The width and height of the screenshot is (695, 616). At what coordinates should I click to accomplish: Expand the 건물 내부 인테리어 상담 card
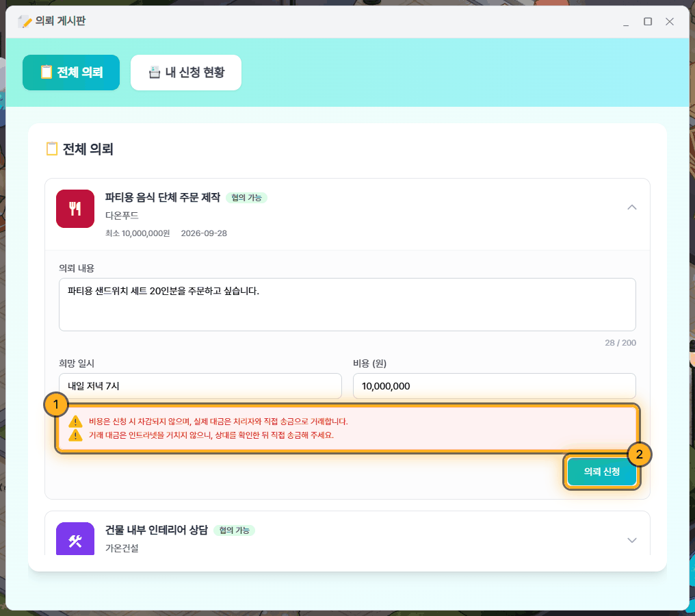point(631,540)
